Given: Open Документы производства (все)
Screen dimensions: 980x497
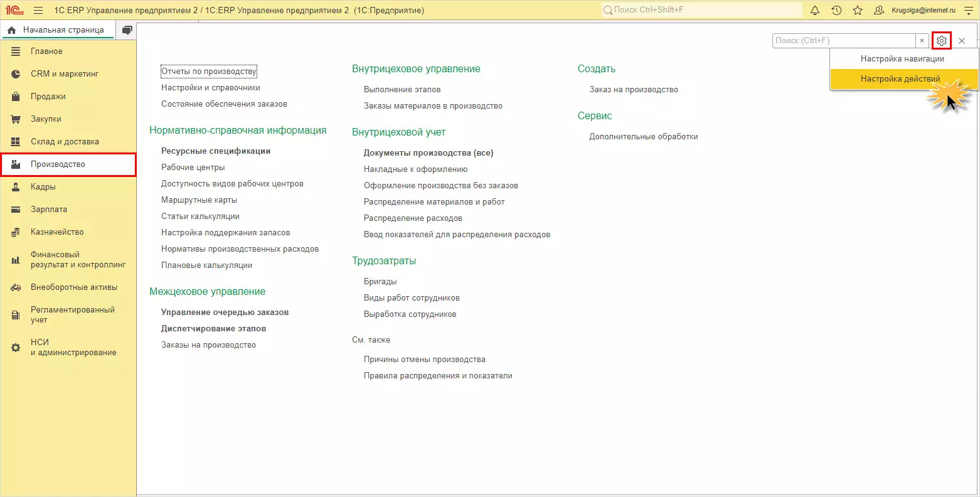Looking at the screenshot, I should [x=429, y=153].
